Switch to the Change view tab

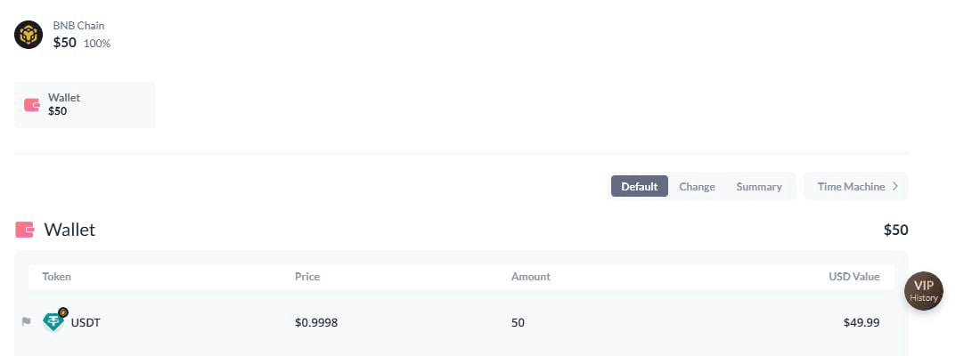697,186
